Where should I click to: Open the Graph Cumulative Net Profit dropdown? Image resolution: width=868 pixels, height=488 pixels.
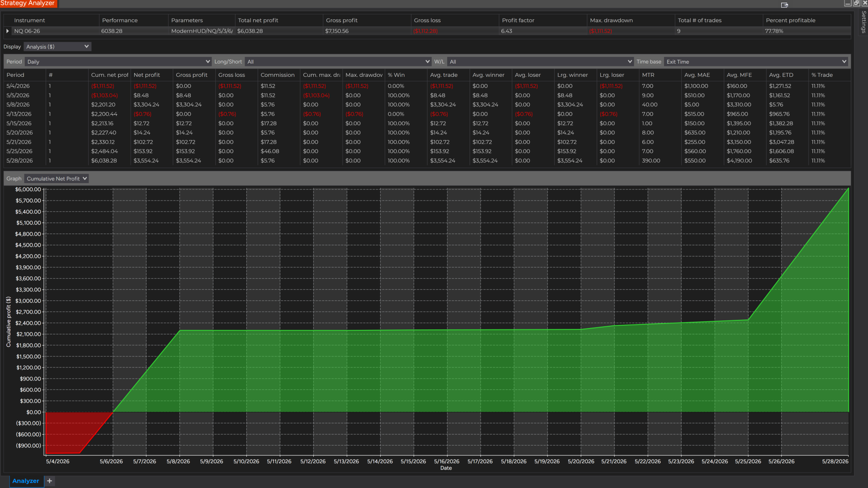(57, 178)
